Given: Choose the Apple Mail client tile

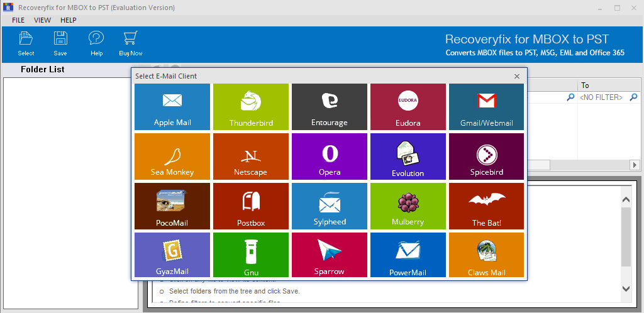Looking at the screenshot, I should [172, 107].
